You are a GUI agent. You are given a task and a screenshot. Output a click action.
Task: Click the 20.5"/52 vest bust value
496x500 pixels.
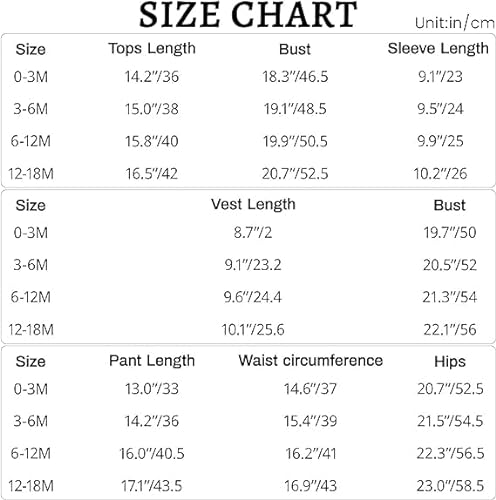click(450, 265)
